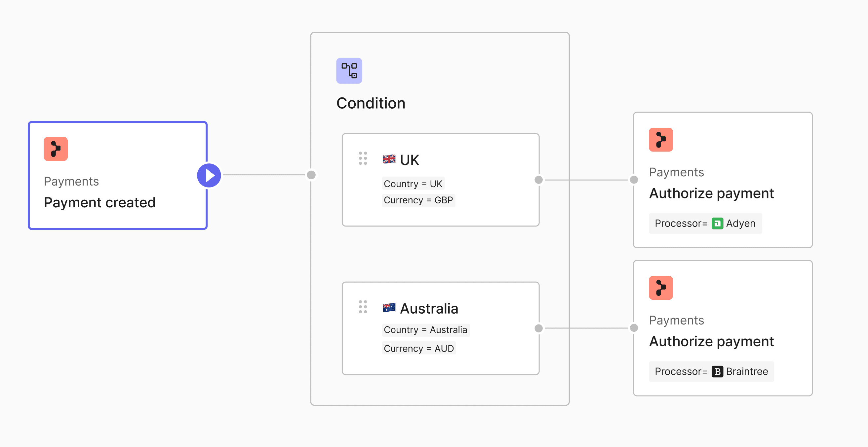Click the Adyen node's input connector dot

tap(634, 180)
